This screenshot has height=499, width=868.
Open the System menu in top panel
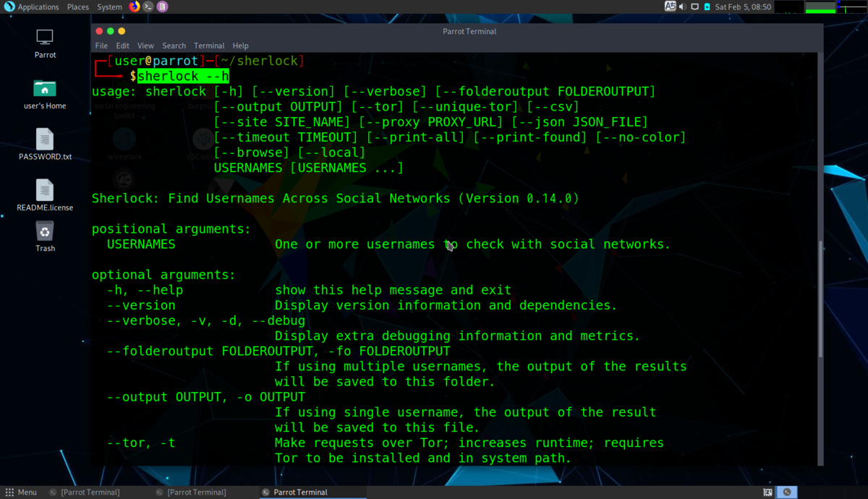point(109,7)
